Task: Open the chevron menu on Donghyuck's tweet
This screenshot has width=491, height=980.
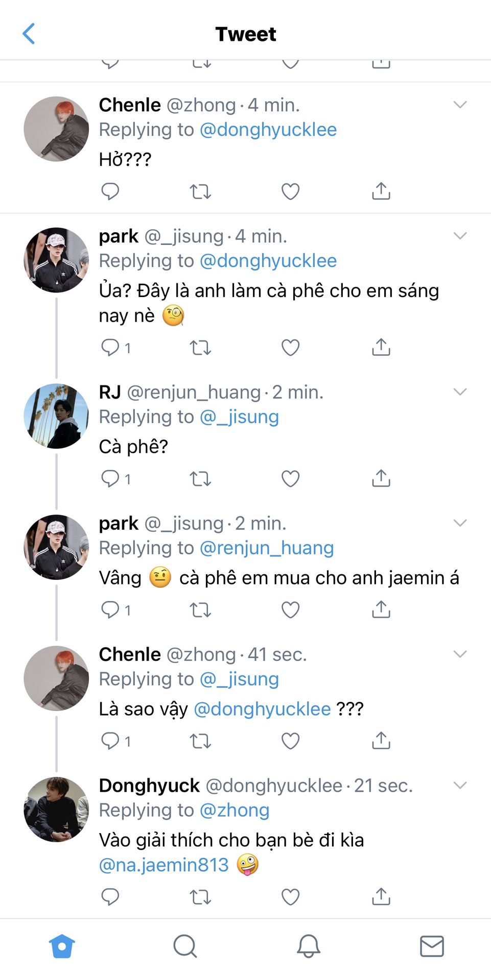Action: point(460,785)
